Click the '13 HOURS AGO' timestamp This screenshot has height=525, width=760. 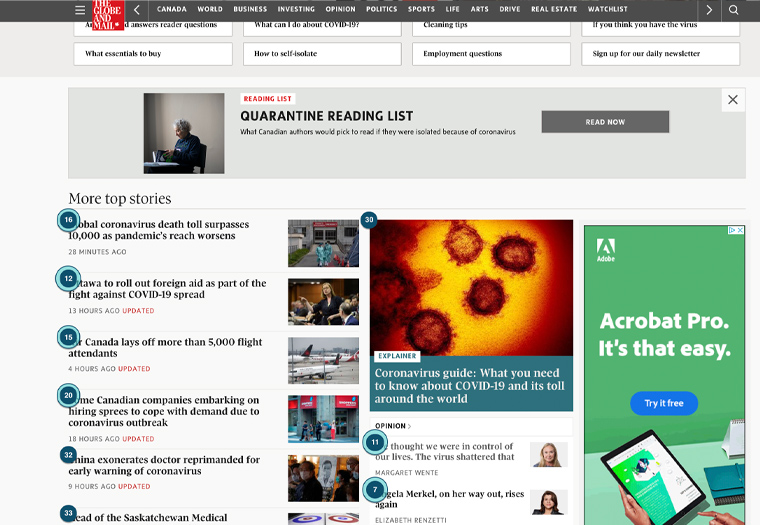(94, 311)
